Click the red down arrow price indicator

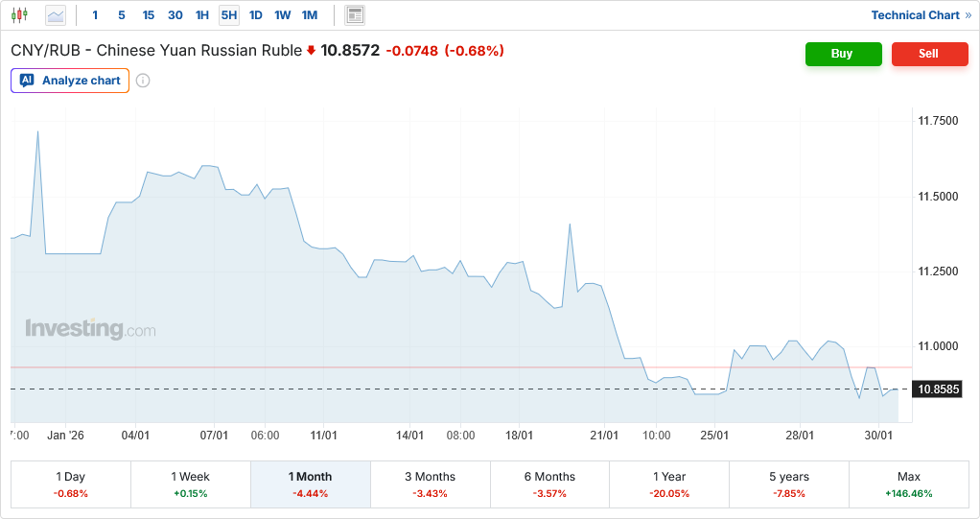click(x=311, y=51)
